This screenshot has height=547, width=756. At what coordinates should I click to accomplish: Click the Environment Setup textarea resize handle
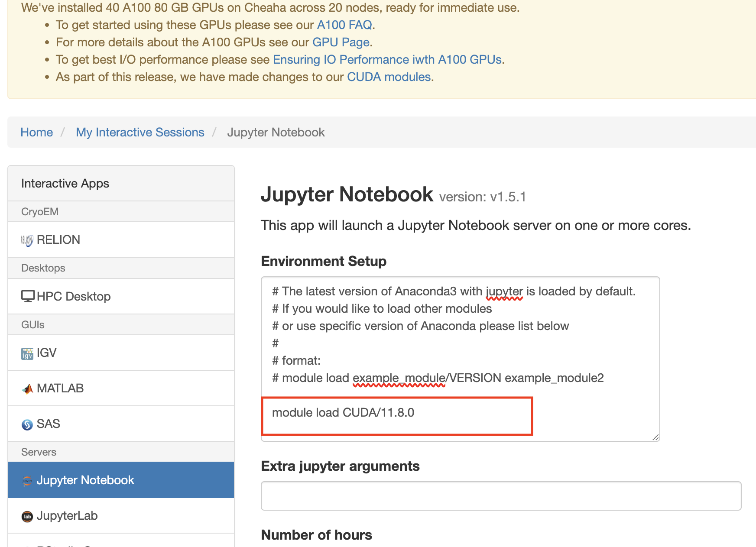pyautogui.click(x=655, y=437)
